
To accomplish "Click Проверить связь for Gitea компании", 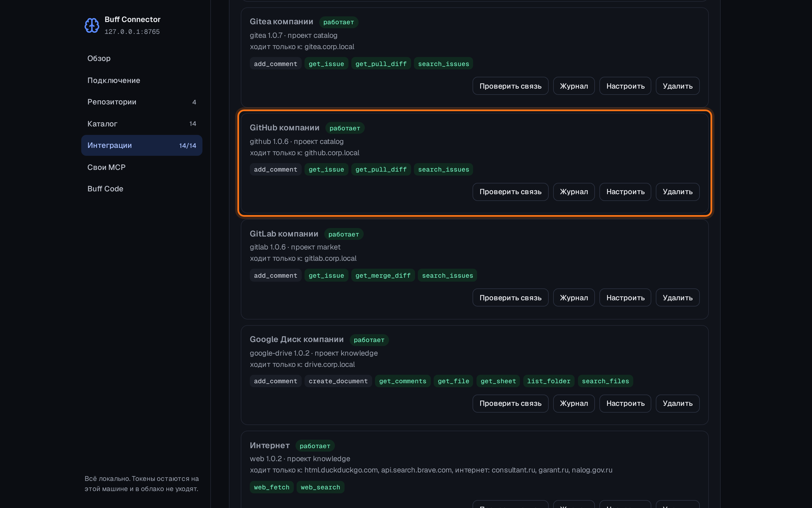I will [510, 86].
